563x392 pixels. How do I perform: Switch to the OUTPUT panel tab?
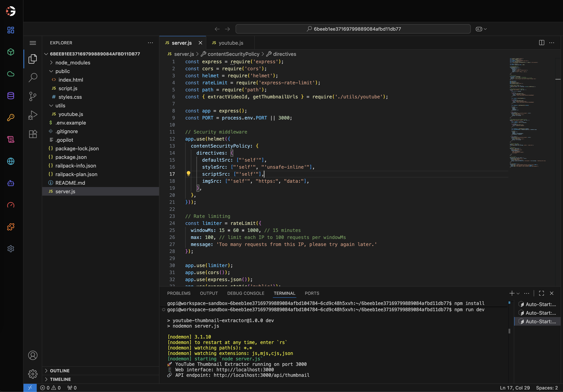pos(209,293)
